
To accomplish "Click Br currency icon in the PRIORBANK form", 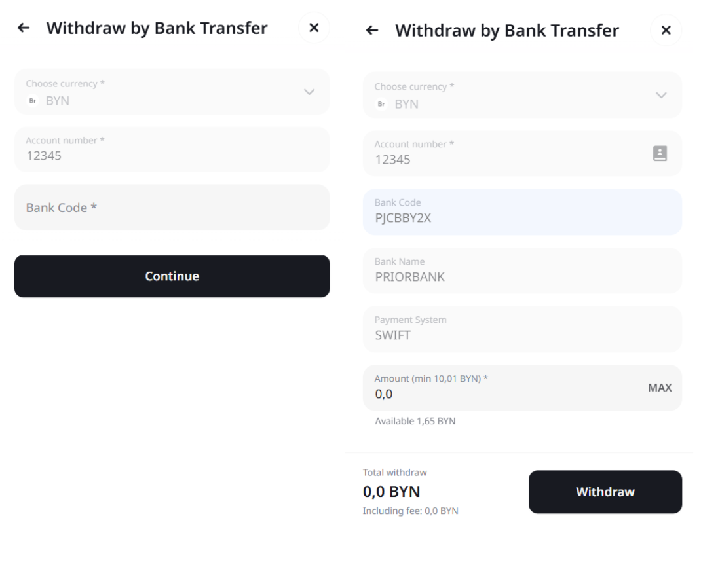I will 380,104.
